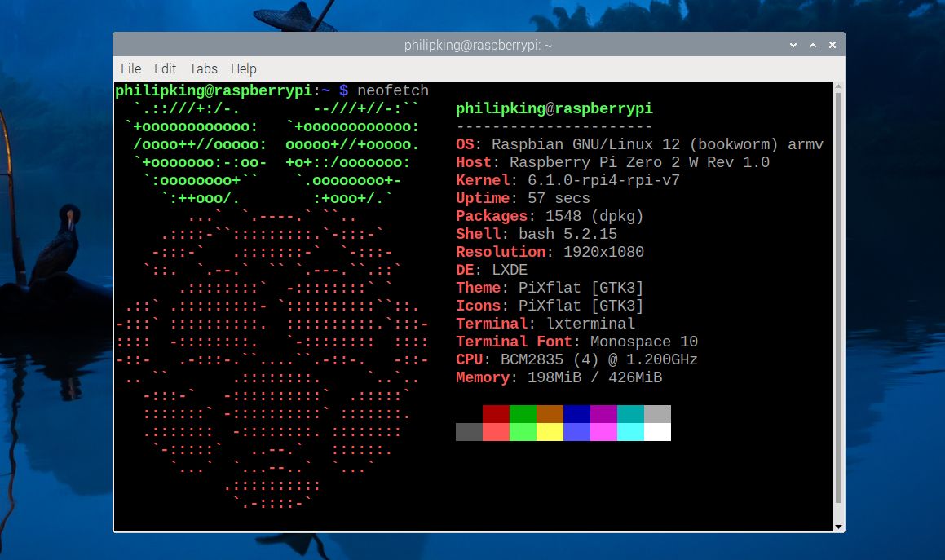Click the white swatch in the neofetch palette
The width and height of the screenshot is (945, 560).
coord(656,432)
